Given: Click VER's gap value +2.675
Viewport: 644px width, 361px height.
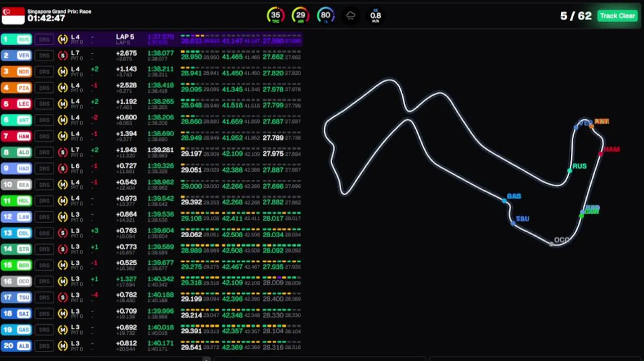Looking at the screenshot, I should click(126, 53).
